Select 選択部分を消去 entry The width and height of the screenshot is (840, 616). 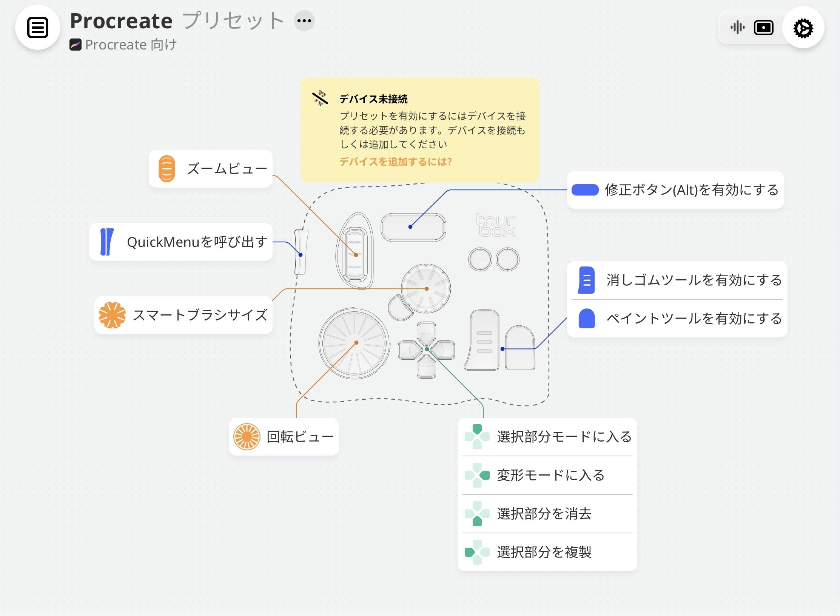click(x=547, y=514)
